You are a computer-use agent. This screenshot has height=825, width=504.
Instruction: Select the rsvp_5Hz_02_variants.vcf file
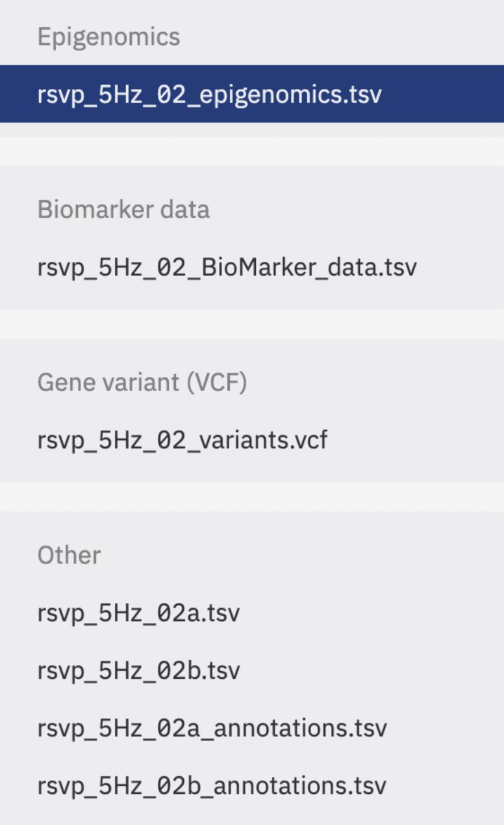pos(182,440)
